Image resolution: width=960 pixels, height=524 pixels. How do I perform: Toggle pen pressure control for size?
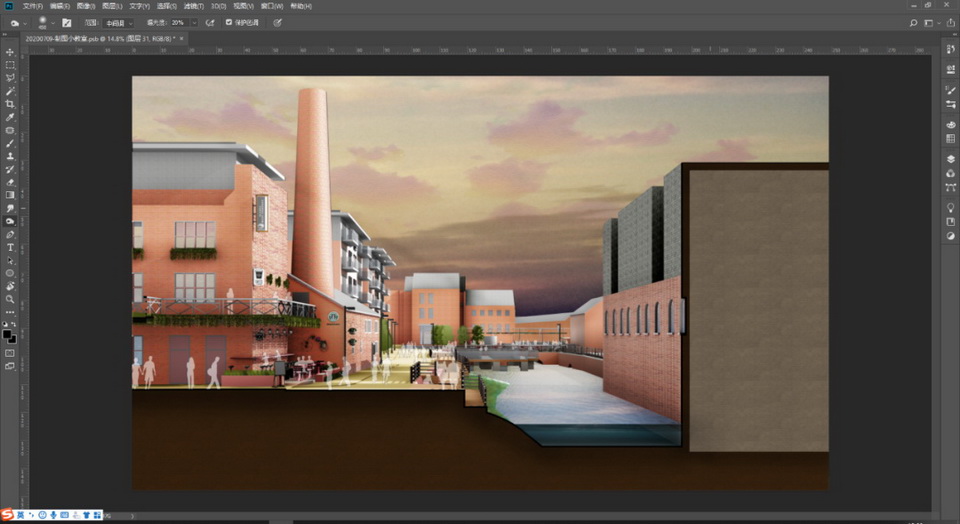277,21
